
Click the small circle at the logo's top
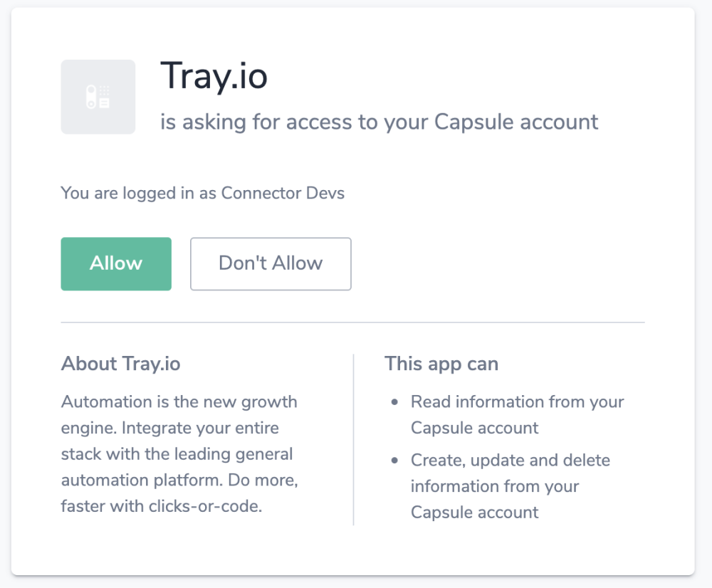click(91, 89)
